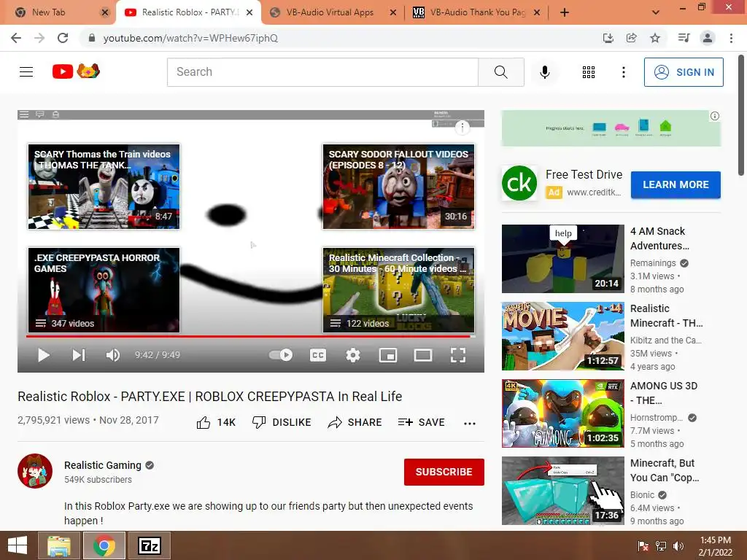747x560 pixels.
Task: Open the ad info icon
Action: point(715,116)
